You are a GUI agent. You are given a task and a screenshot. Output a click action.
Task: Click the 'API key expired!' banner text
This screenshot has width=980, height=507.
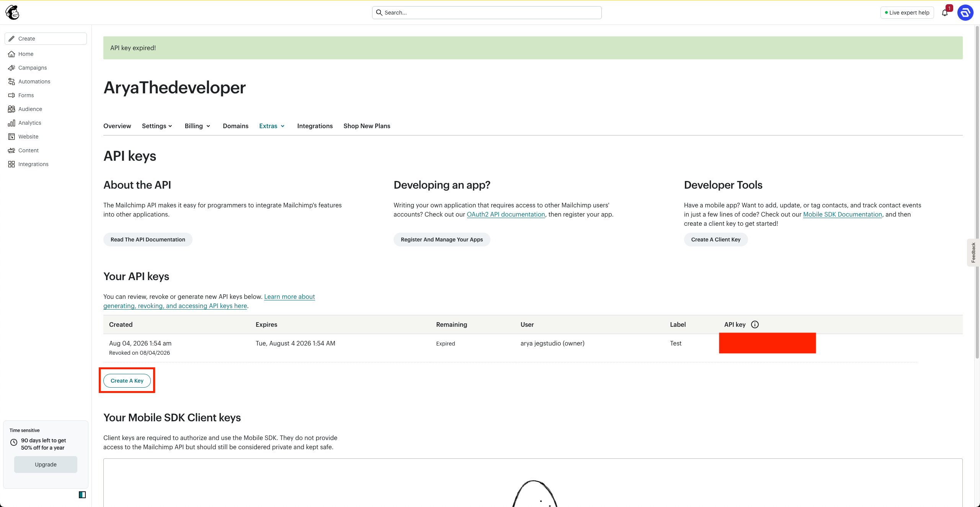click(x=133, y=48)
